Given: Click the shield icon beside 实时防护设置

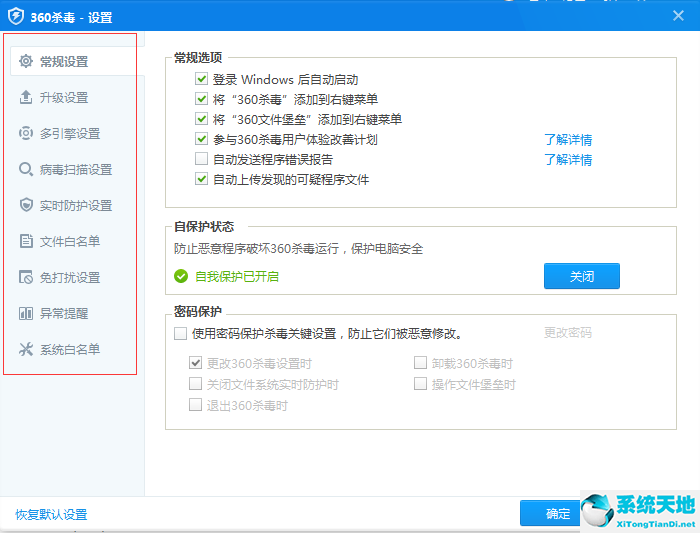Looking at the screenshot, I should 26,205.
